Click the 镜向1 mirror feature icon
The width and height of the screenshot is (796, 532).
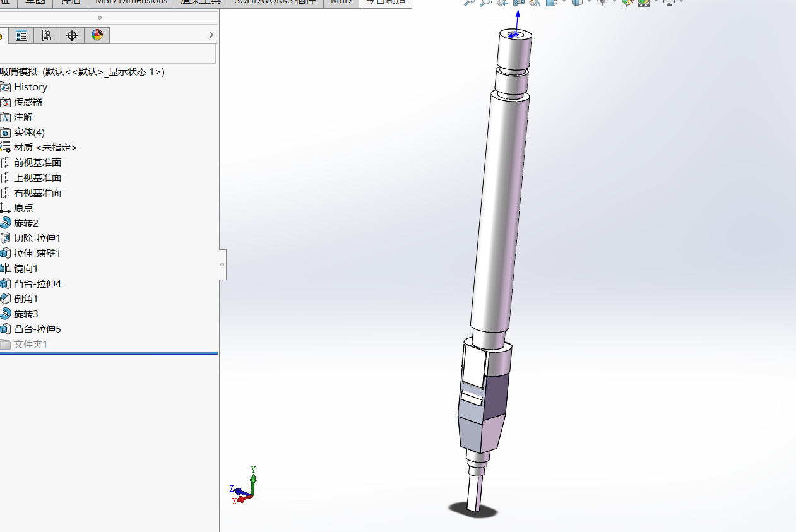pyautogui.click(x=6, y=269)
